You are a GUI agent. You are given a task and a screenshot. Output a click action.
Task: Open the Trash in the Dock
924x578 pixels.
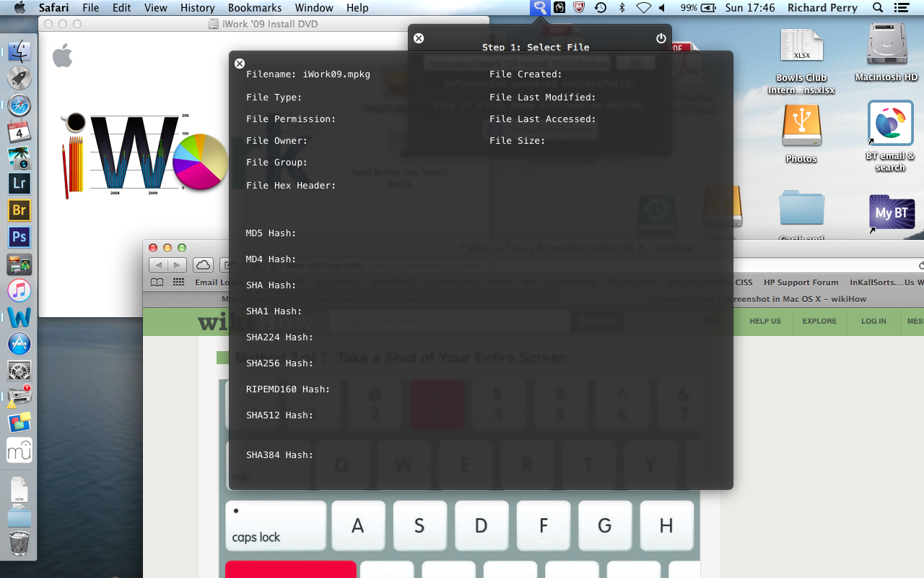tap(19, 543)
